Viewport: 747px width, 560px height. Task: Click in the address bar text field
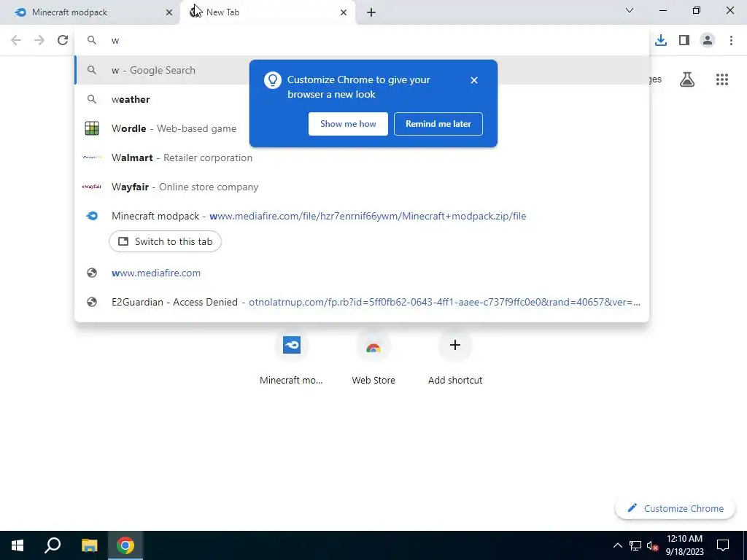tap(362, 41)
